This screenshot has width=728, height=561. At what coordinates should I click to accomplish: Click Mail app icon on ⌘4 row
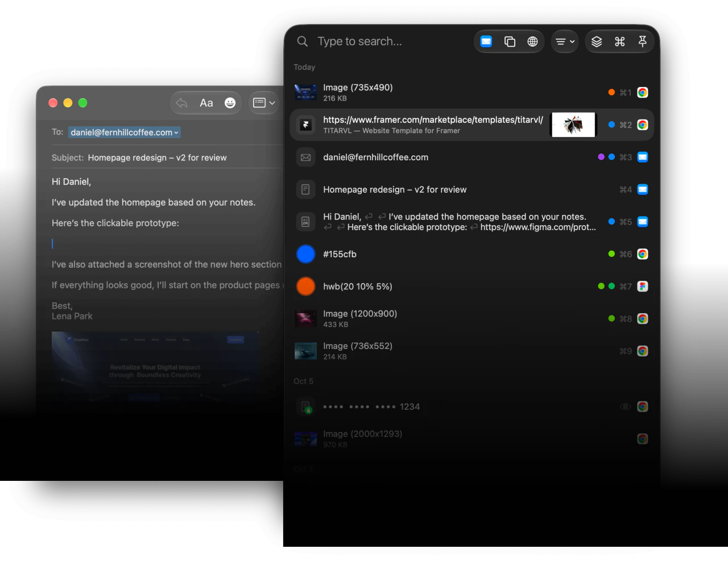click(x=643, y=189)
